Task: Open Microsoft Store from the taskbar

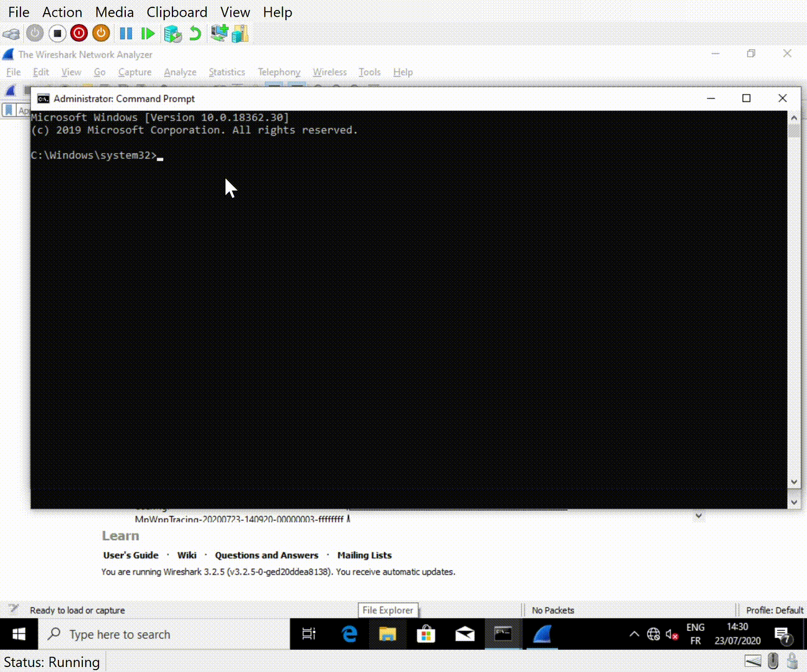Action: pyautogui.click(x=426, y=634)
